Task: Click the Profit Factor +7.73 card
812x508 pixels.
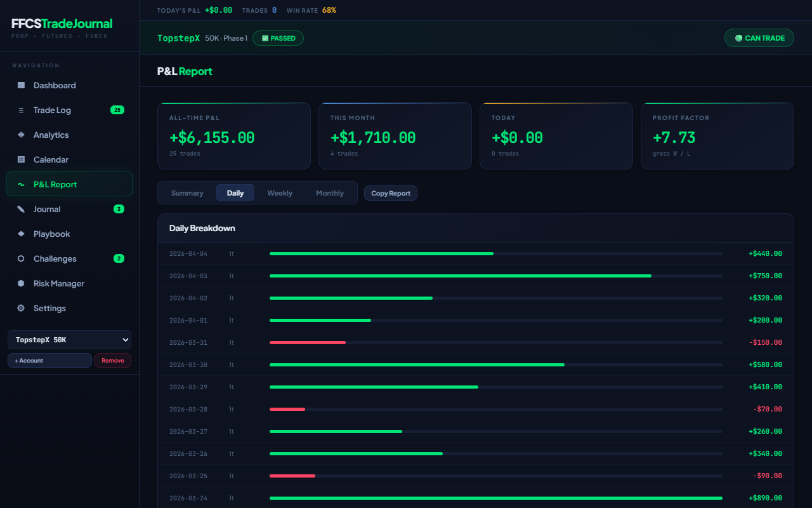Action: coord(717,136)
